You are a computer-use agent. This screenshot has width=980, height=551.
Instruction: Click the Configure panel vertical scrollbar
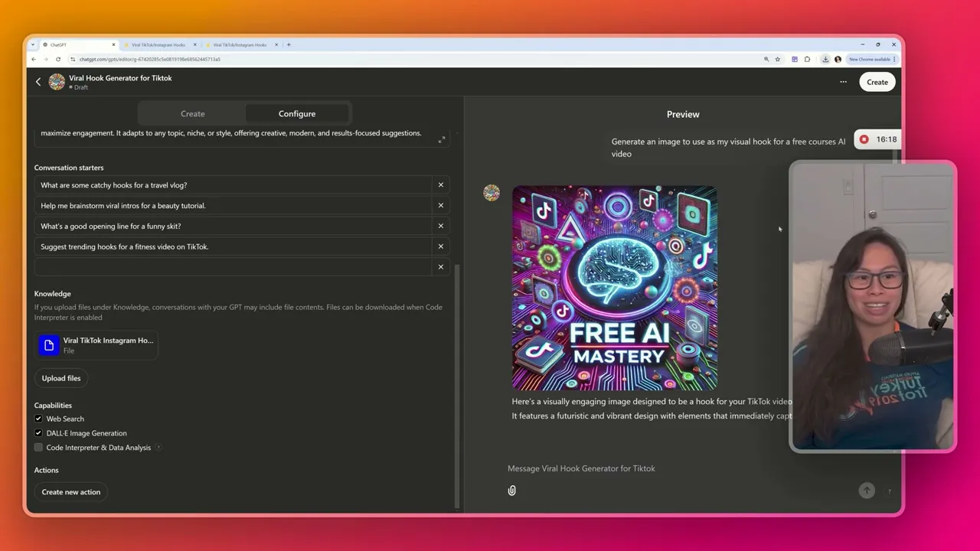[457, 385]
